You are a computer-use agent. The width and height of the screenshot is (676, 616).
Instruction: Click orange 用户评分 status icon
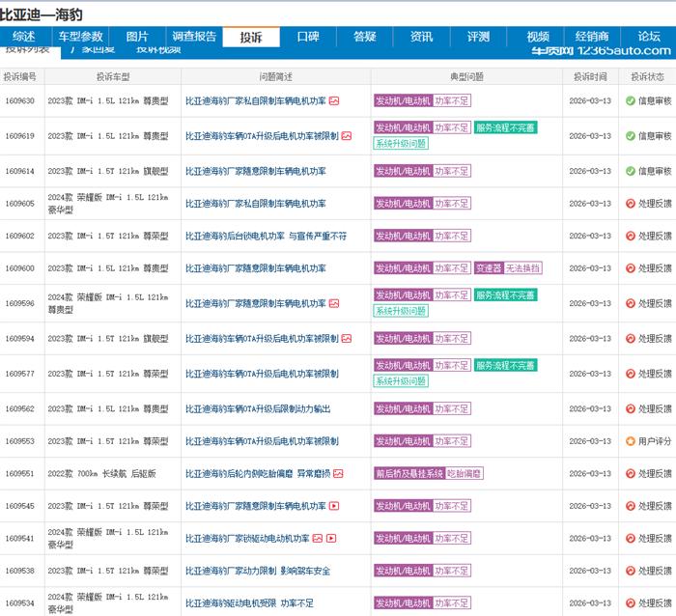(x=630, y=441)
